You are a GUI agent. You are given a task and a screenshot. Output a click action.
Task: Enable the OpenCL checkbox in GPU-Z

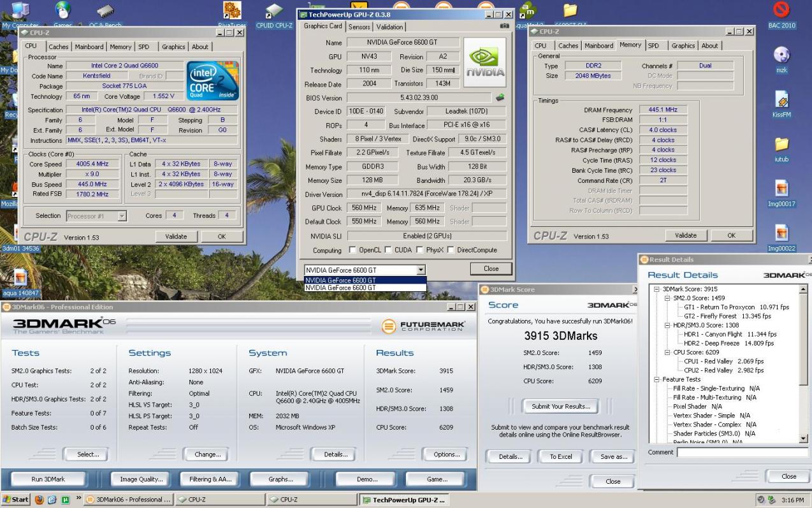click(352, 250)
